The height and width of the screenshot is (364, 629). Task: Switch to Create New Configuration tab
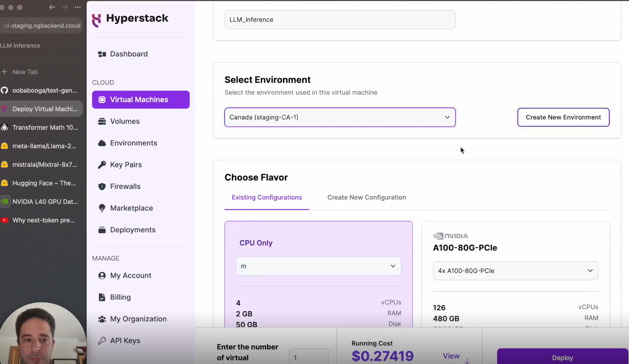point(366,197)
